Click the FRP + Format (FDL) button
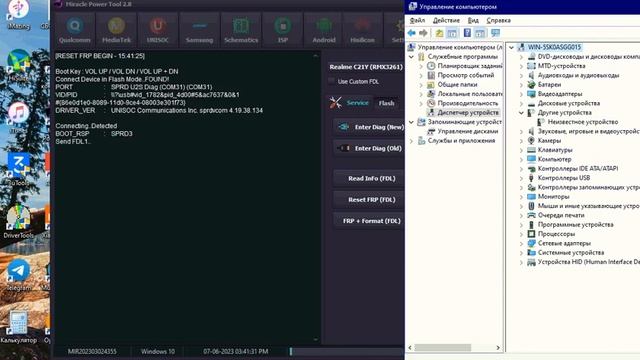This screenshot has height=360, width=640. tap(369, 221)
